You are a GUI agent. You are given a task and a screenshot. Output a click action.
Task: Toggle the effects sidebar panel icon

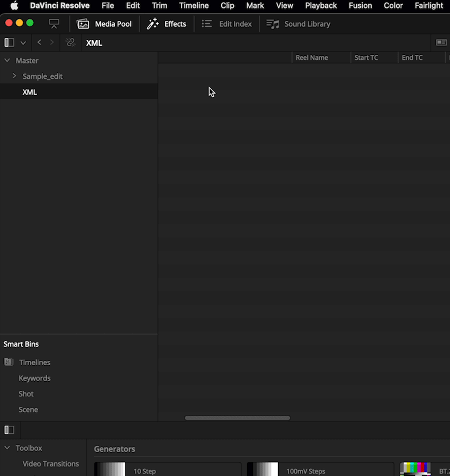[9, 430]
